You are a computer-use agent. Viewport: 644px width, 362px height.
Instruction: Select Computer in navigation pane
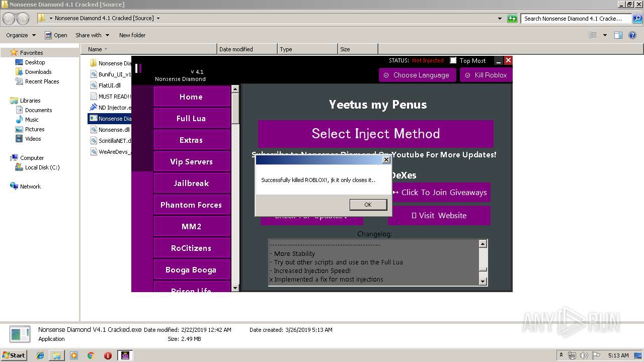point(32,158)
